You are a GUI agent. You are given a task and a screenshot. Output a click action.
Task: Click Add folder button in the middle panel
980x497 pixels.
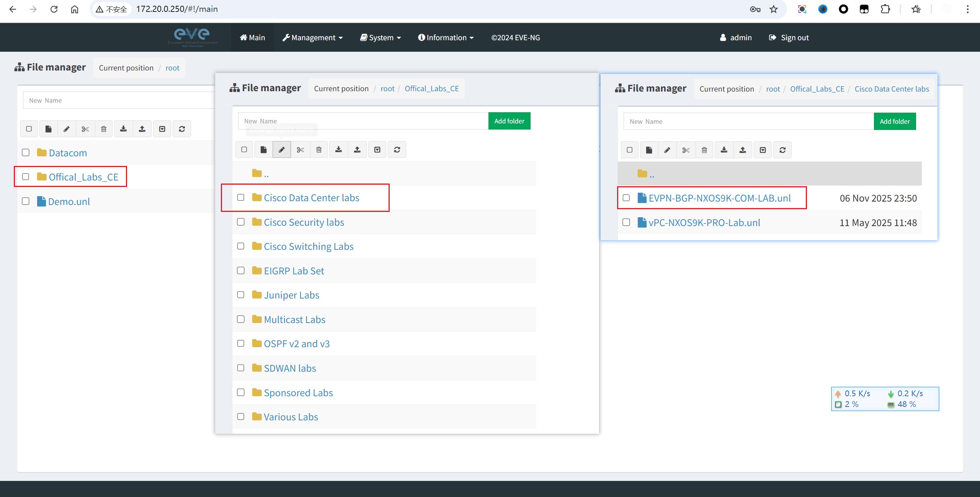[x=509, y=121]
